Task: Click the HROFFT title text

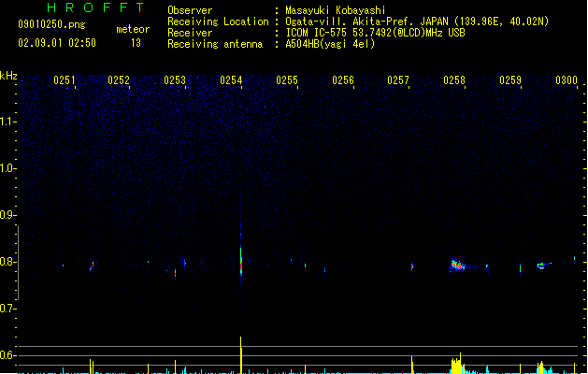Action: [95, 7]
